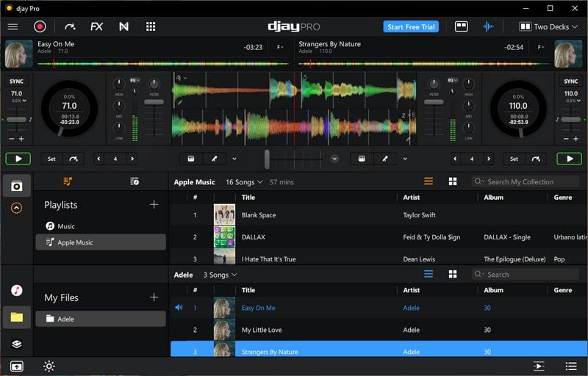This screenshot has width=588, height=376.
Task: Add a folder to My Files
Action: [x=154, y=297]
